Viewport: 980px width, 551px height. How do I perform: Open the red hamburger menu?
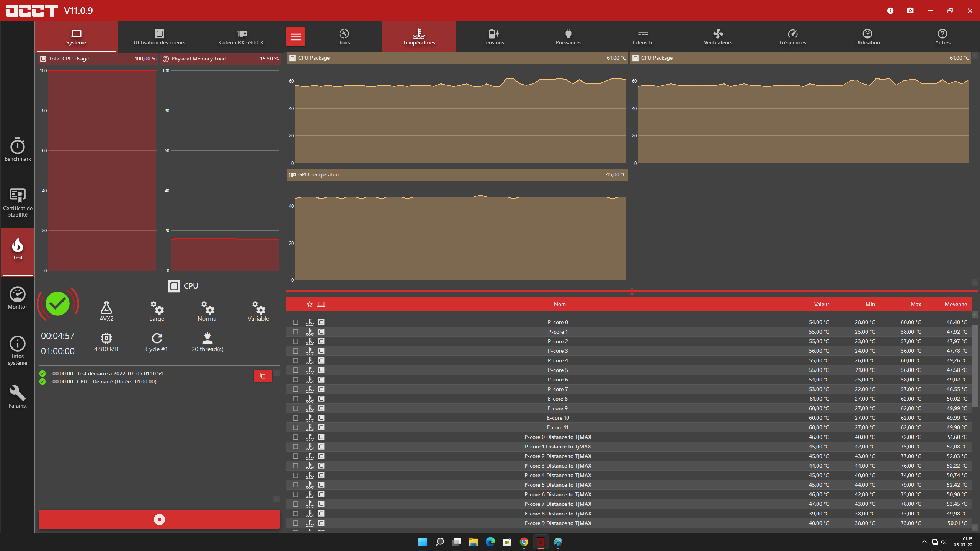tap(296, 37)
